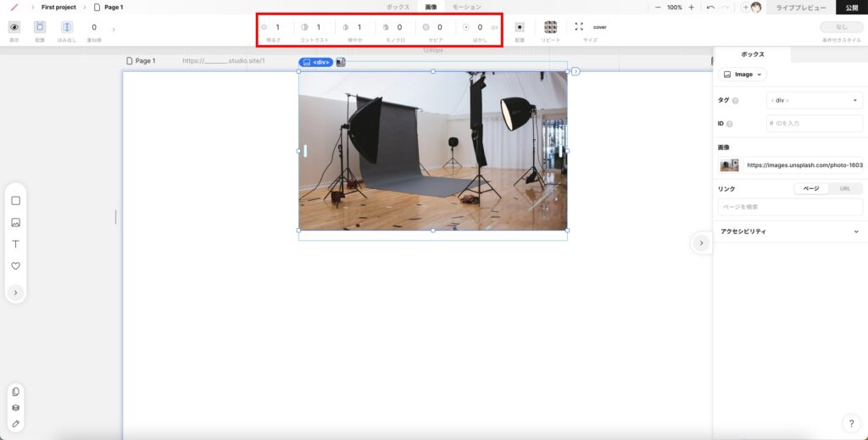The height and width of the screenshot is (440, 868).
Task: Expand the アクセシビリティ section
Action: point(789,231)
